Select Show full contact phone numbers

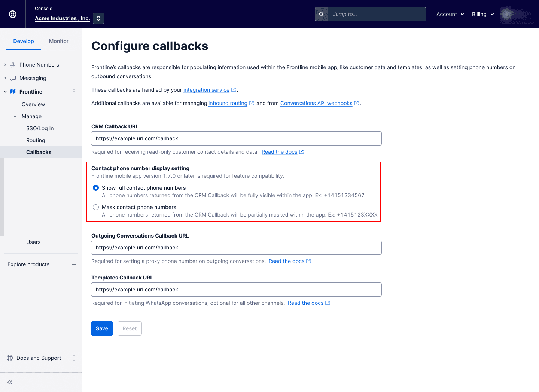96,188
